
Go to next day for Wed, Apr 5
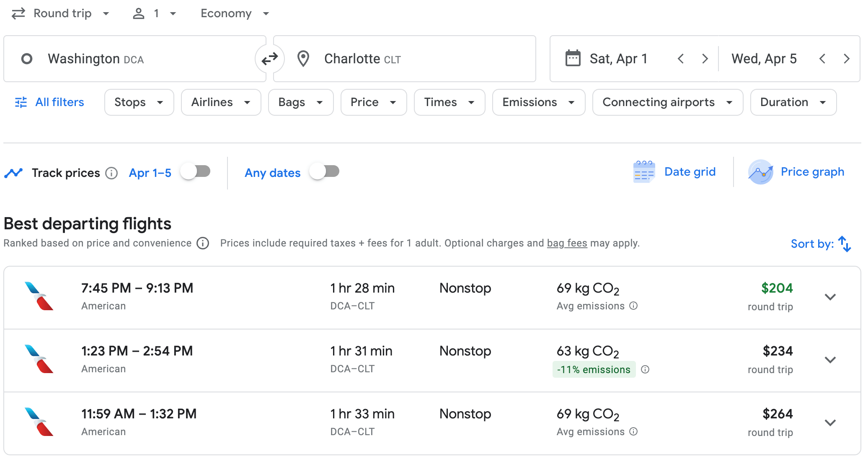coord(847,59)
